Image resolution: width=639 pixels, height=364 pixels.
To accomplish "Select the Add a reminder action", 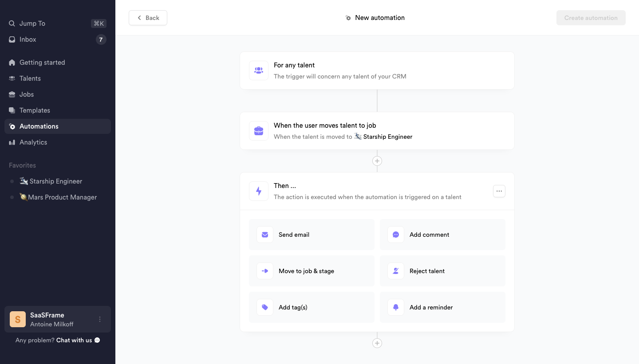I will (442, 307).
